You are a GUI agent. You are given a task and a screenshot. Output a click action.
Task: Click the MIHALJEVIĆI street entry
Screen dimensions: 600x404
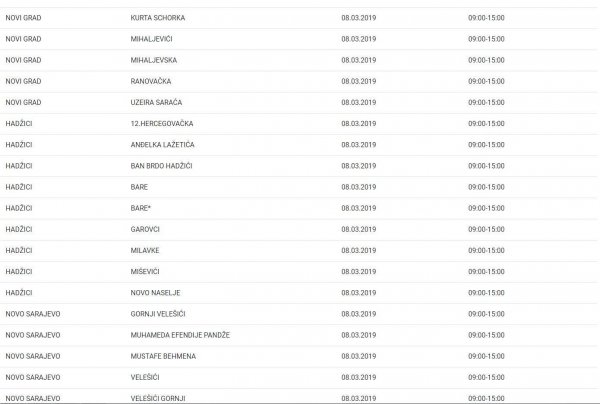click(x=156, y=39)
